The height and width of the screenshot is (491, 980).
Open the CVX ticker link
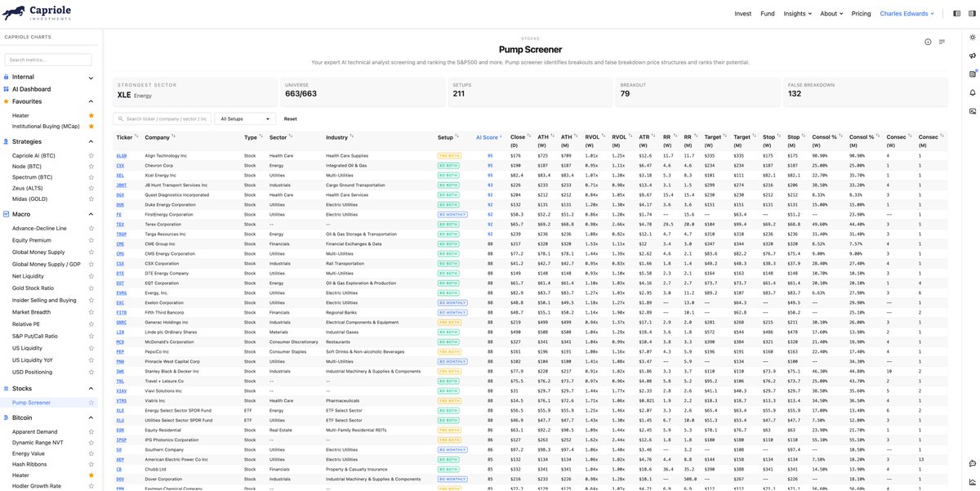pos(121,165)
